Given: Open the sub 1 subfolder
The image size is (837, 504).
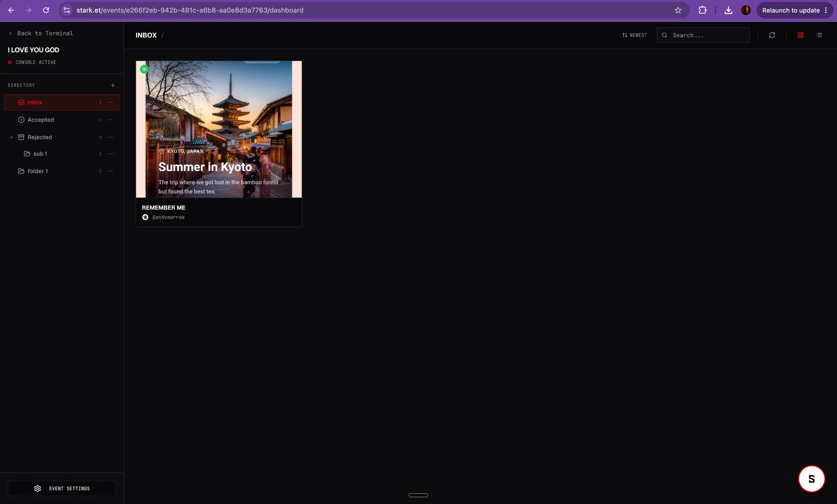Looking at the screenshot, I should 62,154.
